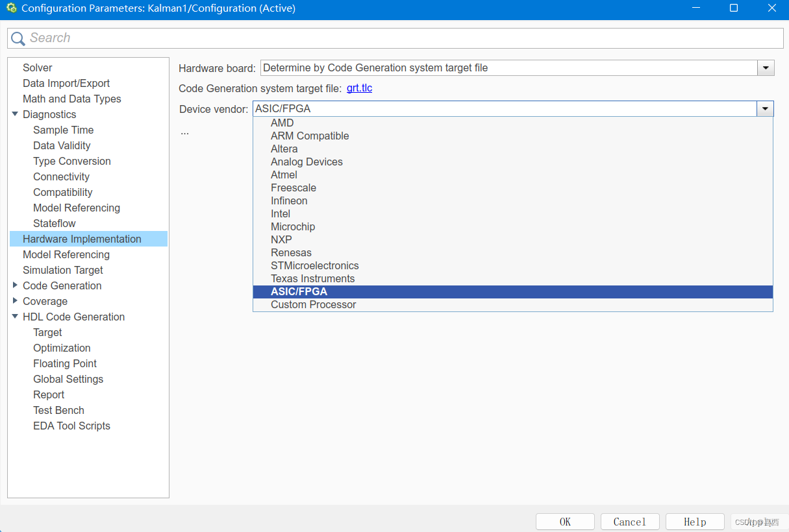Screen dimensions: 789x532
Task: Go to Math and Data Types
Action: click(72, 99)
